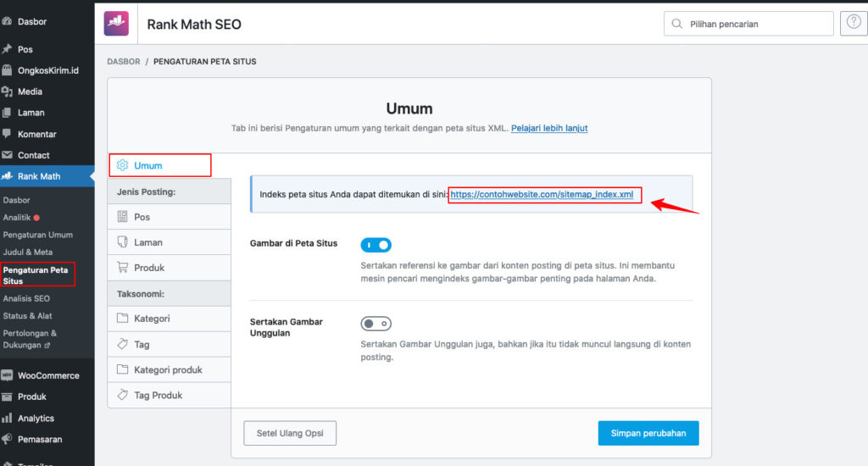Disable the Gambar di Peta Situs toggle

tap(376, 245)
